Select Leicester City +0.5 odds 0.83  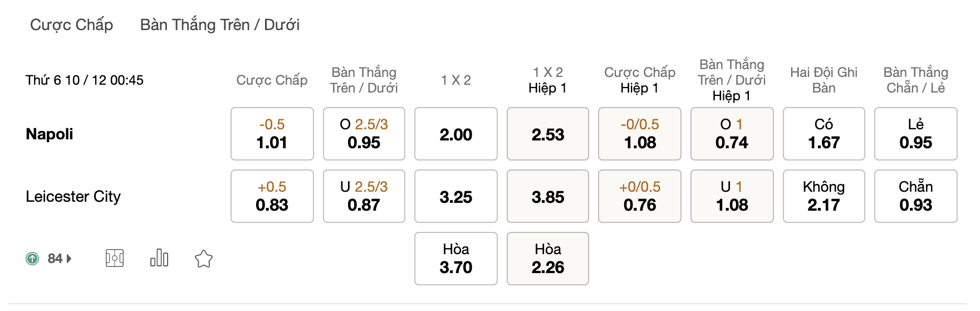[x=272, y=196]
